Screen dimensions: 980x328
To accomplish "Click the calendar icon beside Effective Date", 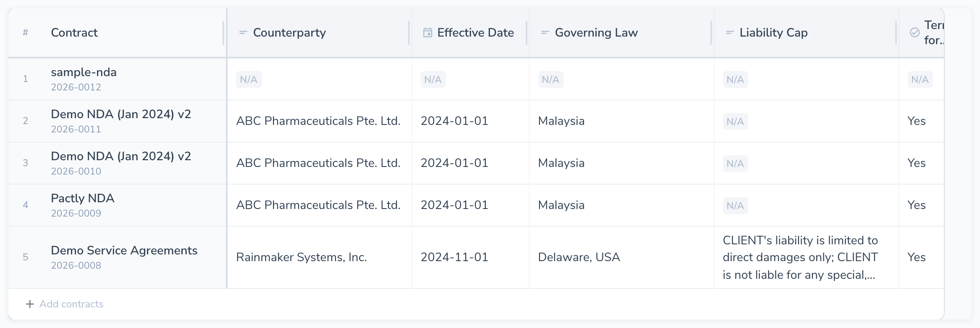I will point(427,33).
